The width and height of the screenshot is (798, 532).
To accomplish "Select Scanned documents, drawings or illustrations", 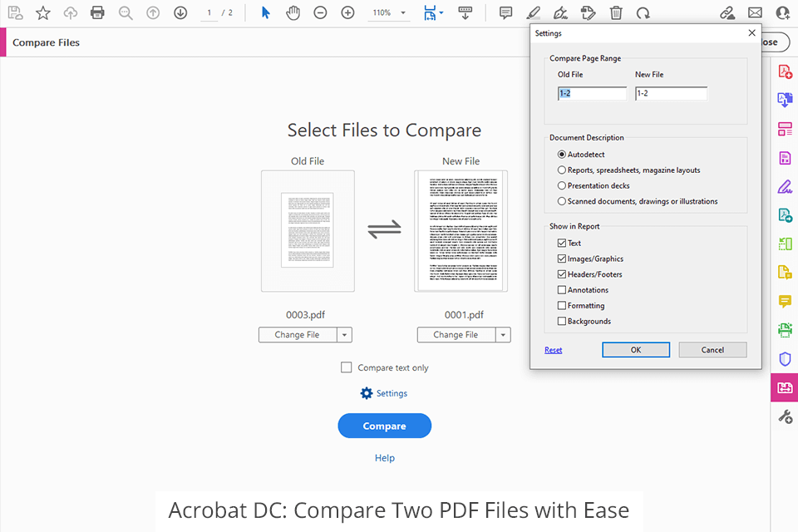I will click(561, 201).
